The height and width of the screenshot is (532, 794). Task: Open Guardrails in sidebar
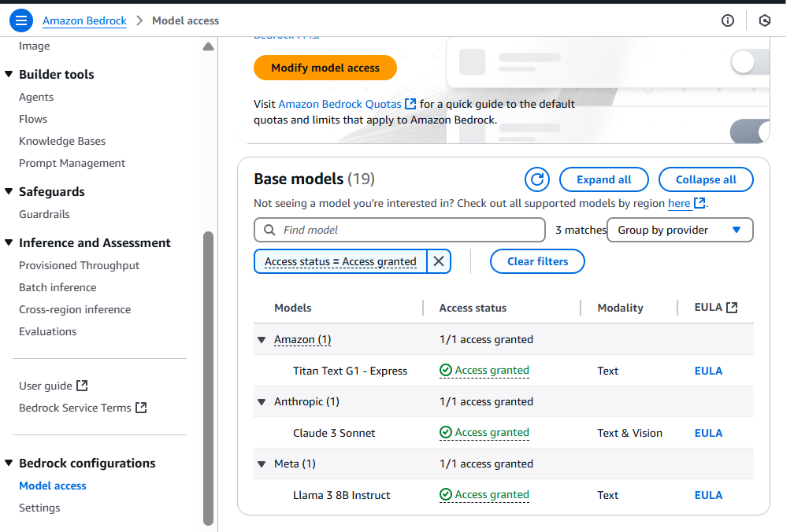(x=44, y=214)
